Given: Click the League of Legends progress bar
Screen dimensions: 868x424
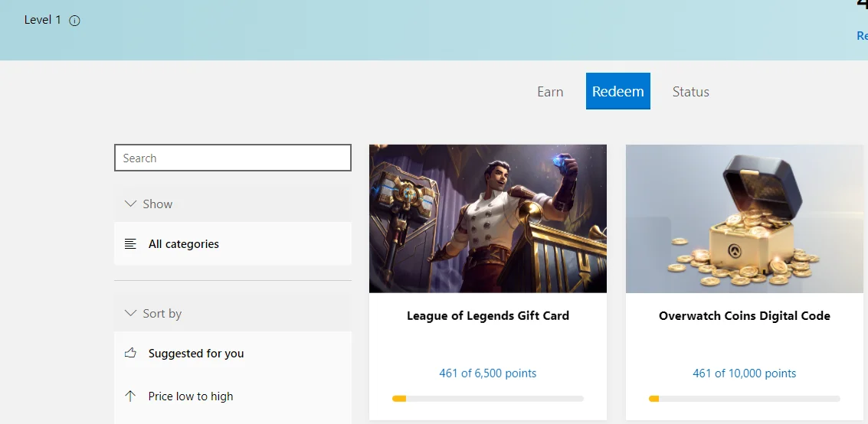Looking at the screenshot, I should (x=488, y=399).
